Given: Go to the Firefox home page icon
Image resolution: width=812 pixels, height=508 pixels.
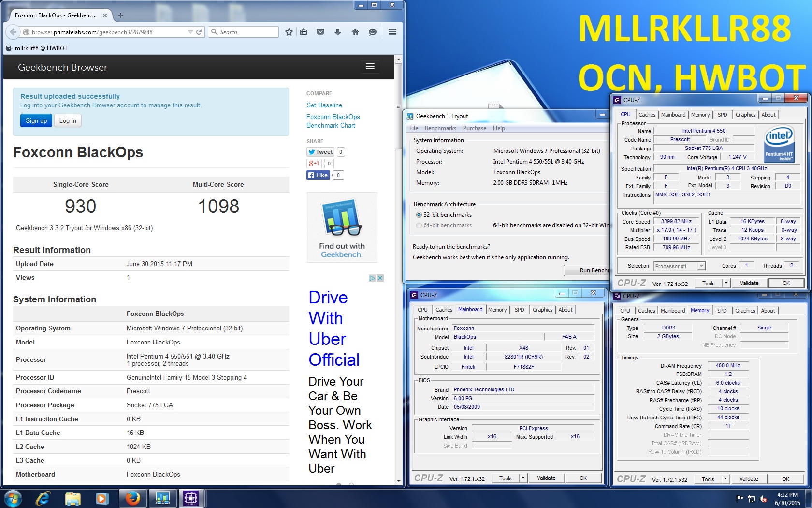Looking at the screenshot, I should pos(355,32).
